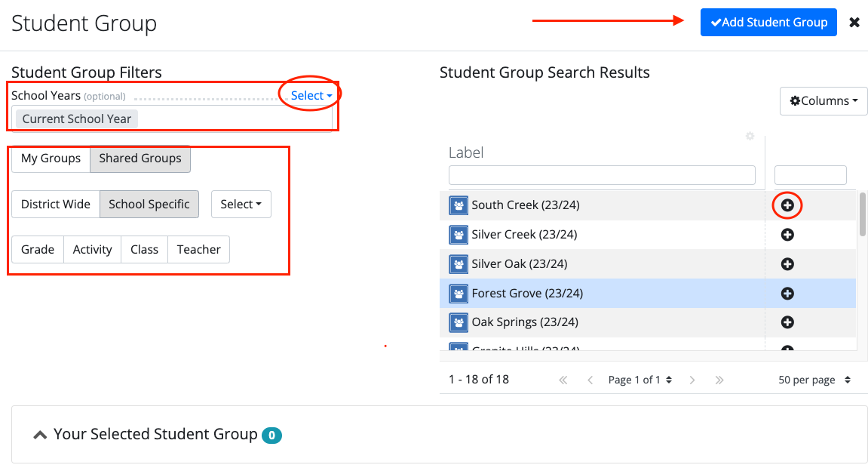Viewport: 868px width, 468px height.
Task: Select the Grade filter button
Action: click(37, 249)
